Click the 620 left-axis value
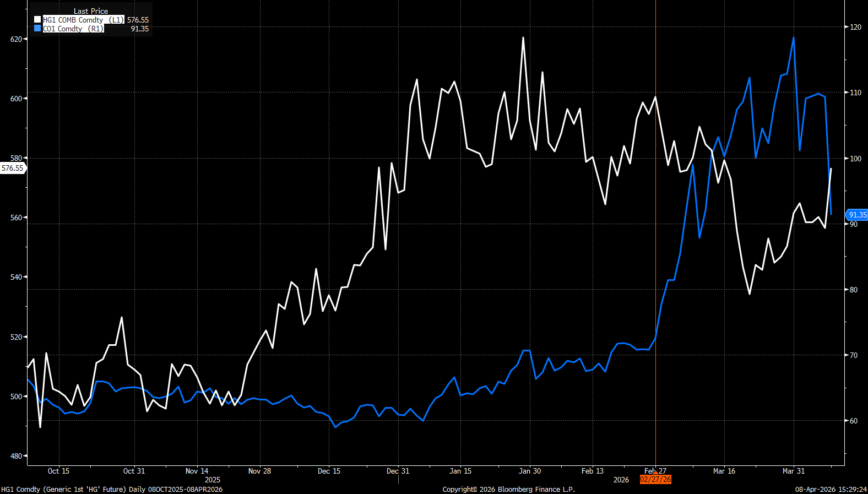This screenshot has height=494, width=868. click(x=16, y=39)
